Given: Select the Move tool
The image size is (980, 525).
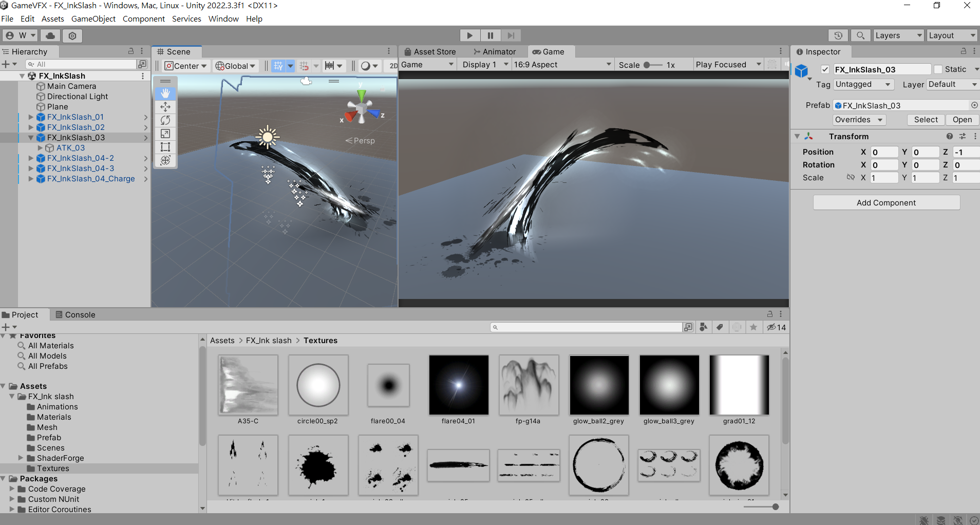Looking at the screenshot, I should tap(165, 106).
